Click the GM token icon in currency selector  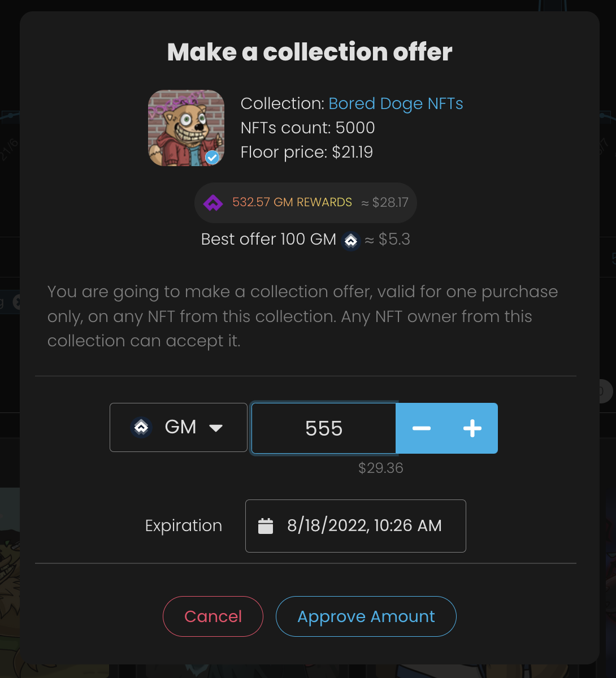[x=141, y=427]
